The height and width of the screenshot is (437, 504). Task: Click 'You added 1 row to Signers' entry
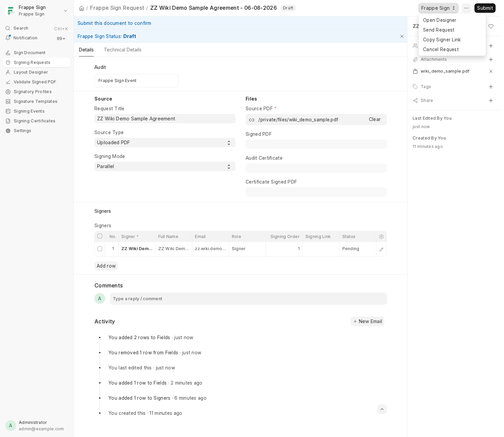[157, 398]
